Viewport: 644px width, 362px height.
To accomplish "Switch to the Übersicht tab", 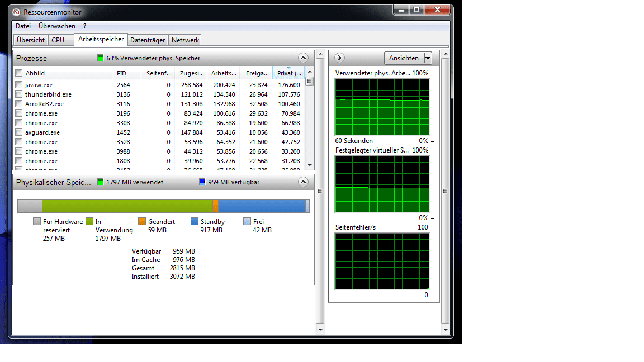I will coord(31,40).
